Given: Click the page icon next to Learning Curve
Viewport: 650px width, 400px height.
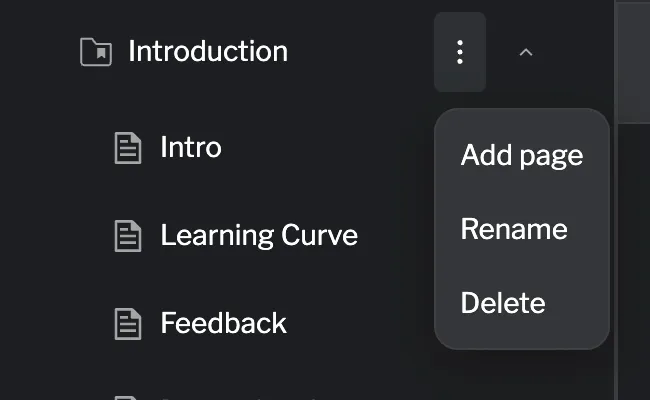Looking at the screenshot, I should 127,236.
